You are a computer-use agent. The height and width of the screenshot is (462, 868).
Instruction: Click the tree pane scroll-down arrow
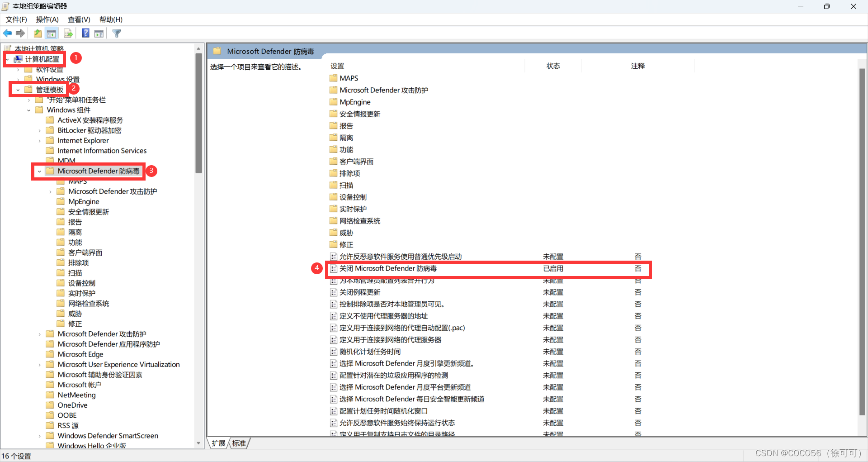198,443
